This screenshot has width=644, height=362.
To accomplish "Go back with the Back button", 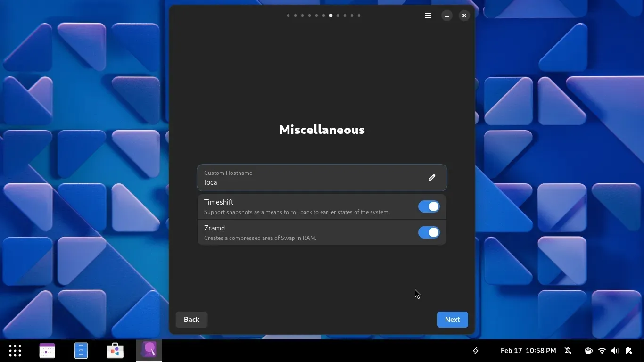I will coord(191,320).
